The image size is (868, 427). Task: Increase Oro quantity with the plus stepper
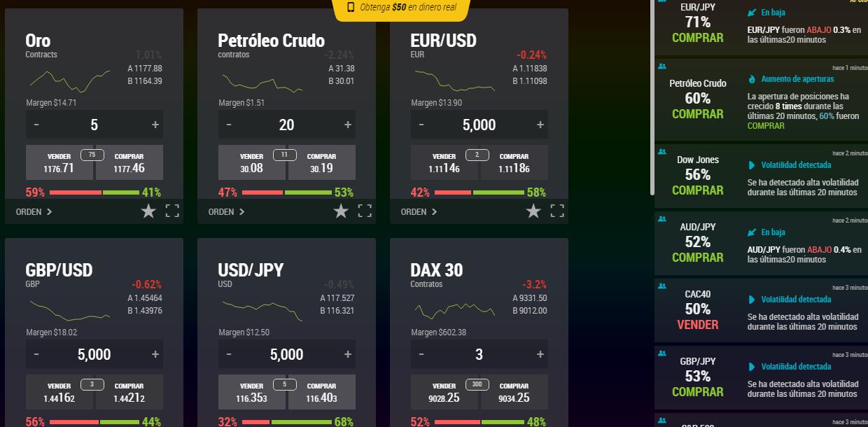(x=155, y=125)
